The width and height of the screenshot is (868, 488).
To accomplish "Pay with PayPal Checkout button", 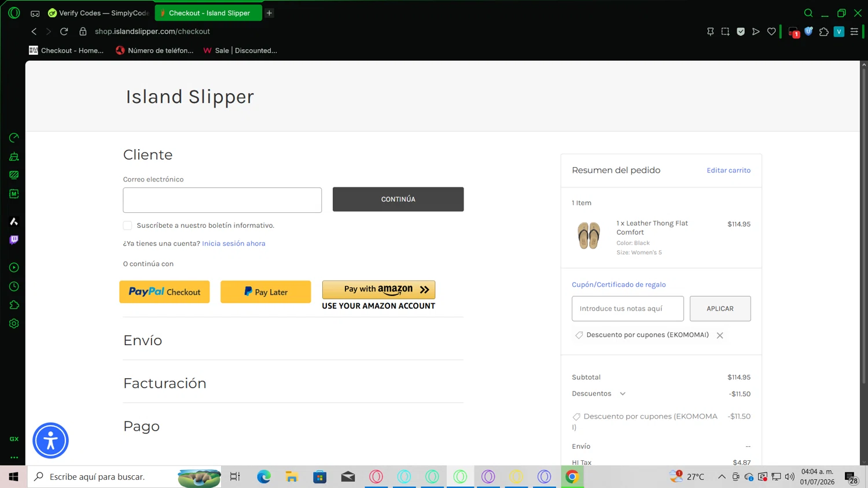I will (164, 292).
